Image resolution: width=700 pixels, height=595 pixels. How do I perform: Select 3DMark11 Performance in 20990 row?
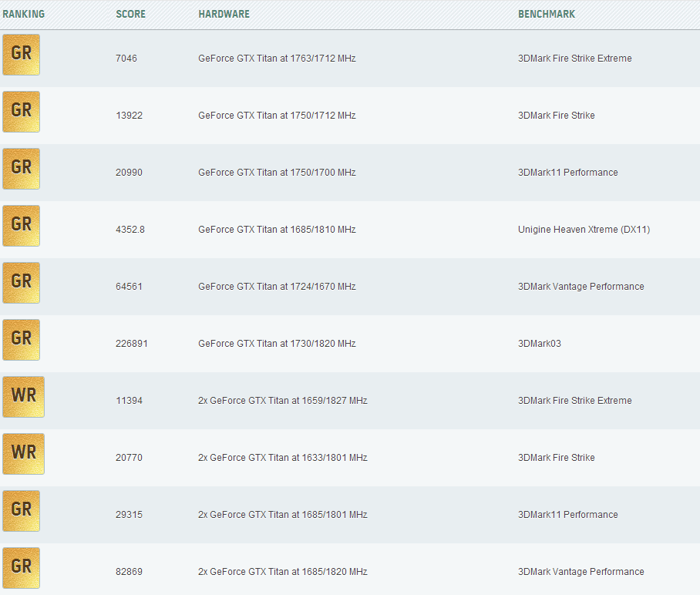568,173
